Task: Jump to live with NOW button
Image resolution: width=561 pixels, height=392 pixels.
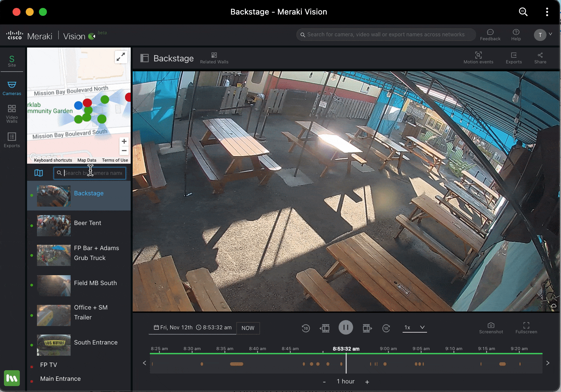Action: (248, 328)
